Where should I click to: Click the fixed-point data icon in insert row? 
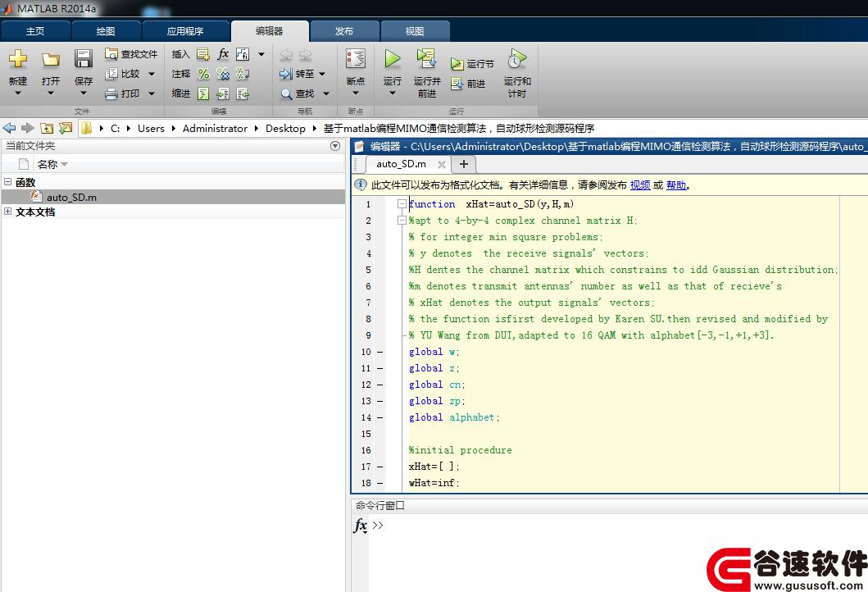coord(243,54)
